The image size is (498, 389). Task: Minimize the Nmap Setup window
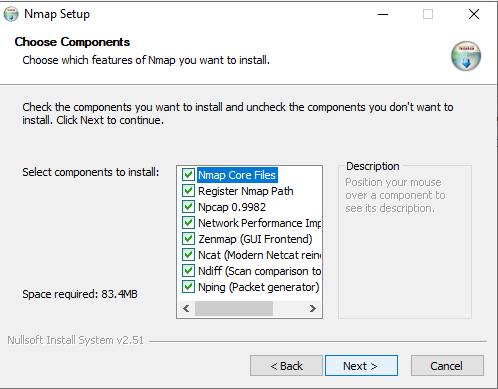pyautogui.click(x=383, y=14)
